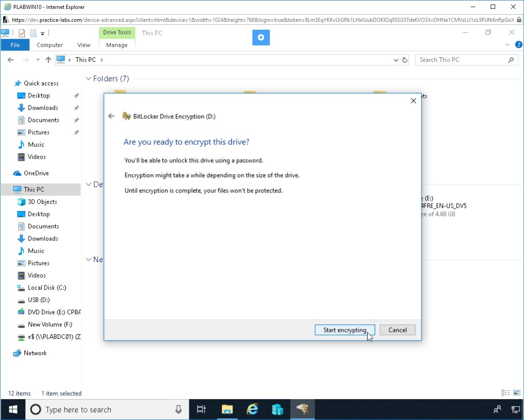Refresh the This PC view

(x=405, y=60)
